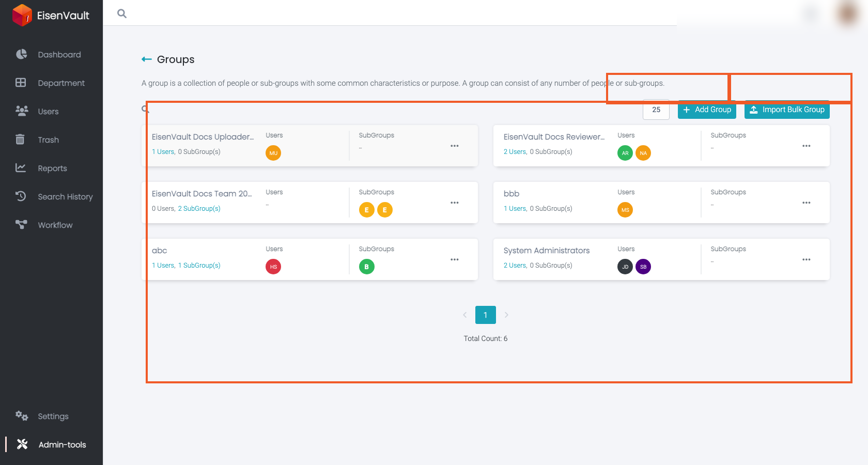Go to previous page with left chevron
The image size is (868, 465).
tap(465, 315)
